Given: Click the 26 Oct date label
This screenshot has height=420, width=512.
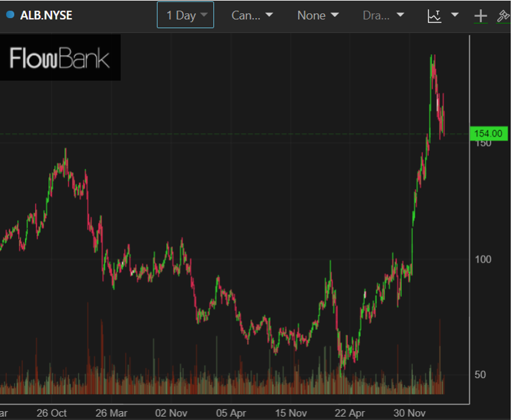Looking at the screenshot, I should pos(51,413).
